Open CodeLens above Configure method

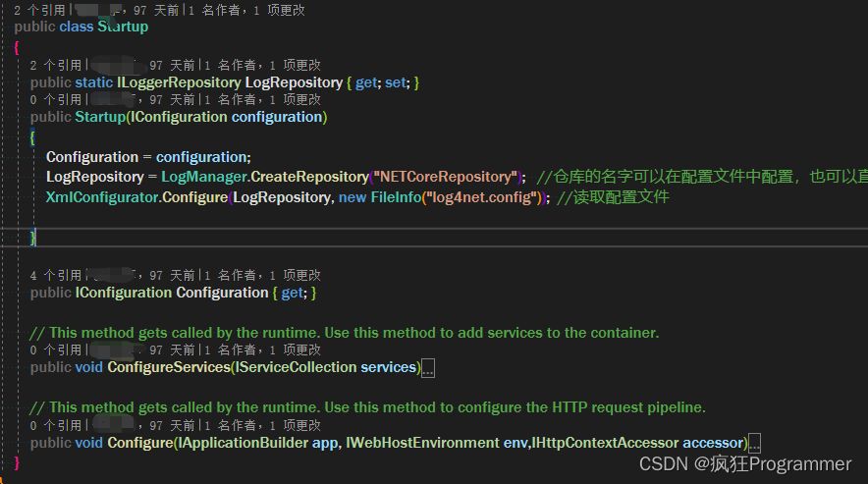click(176, 425)
